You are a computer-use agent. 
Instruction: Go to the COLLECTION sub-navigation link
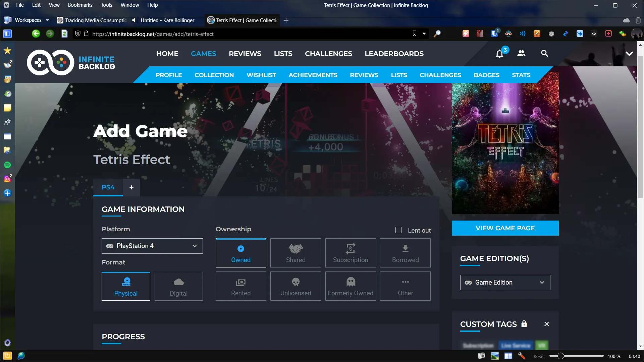[x=214, y=75]
